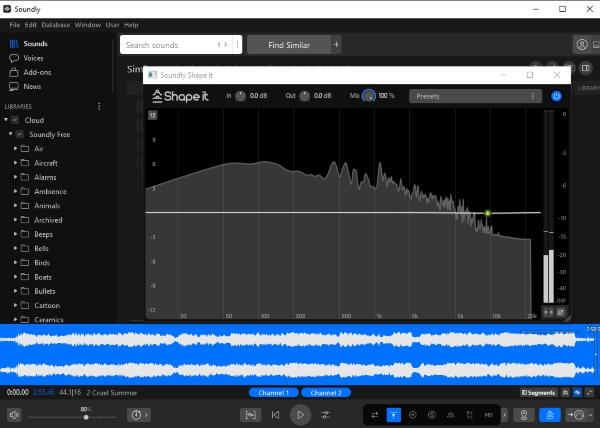The height and width of the screenshot is (428, 600).
Task: Open the Help menu
Action: click(x=131, y=25)
